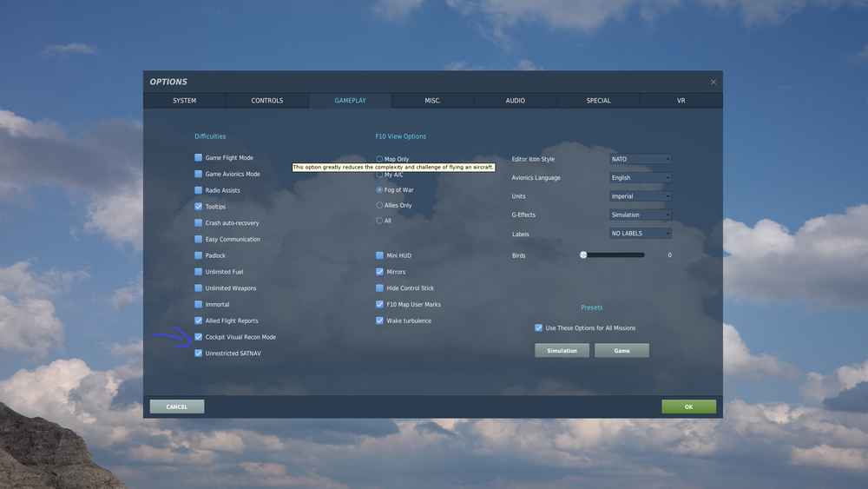Open Editor Icon Style dropdown showing NATO

[640, 159]
